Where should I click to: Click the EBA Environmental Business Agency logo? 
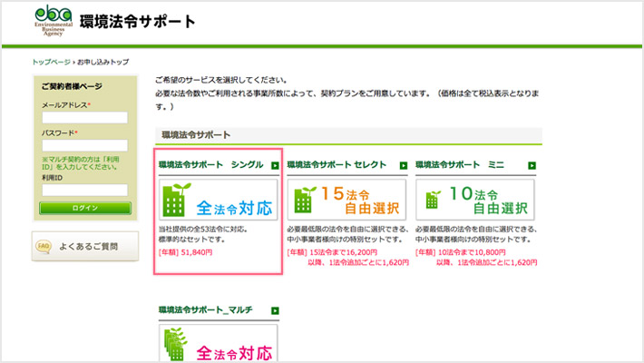(x=52, y=19)
